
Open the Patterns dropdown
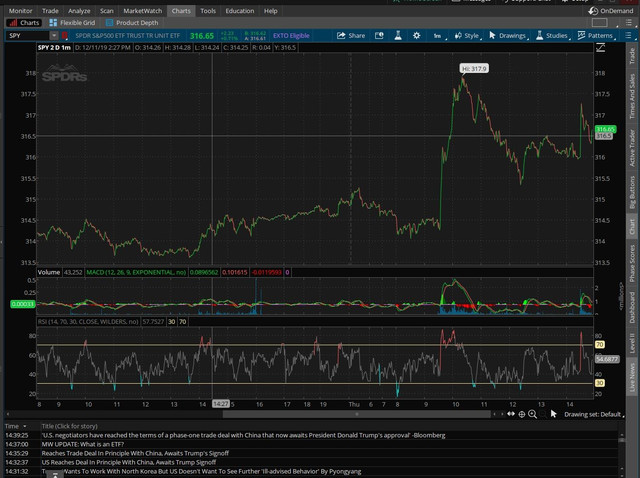596,36
